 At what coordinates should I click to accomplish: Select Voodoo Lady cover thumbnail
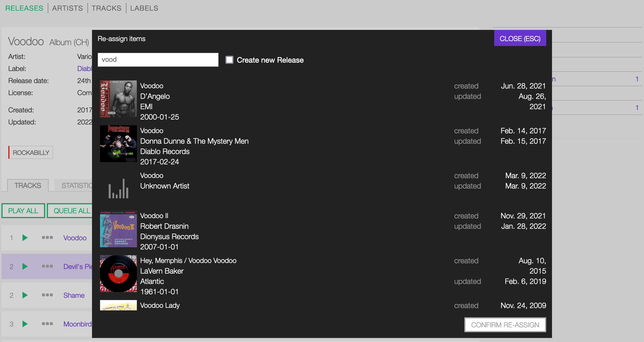118,305
